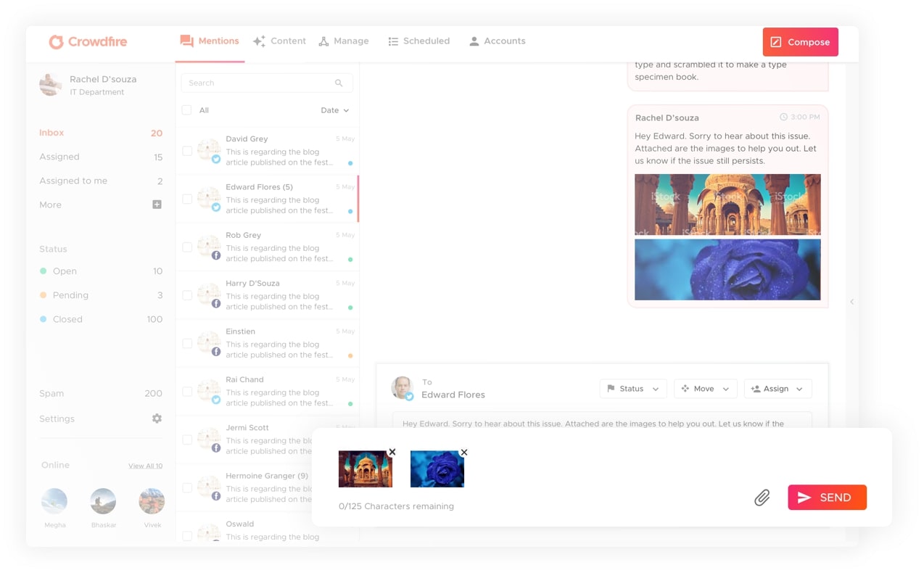
Task: Collapse the right panel arrow
Action: coord(852,302)
